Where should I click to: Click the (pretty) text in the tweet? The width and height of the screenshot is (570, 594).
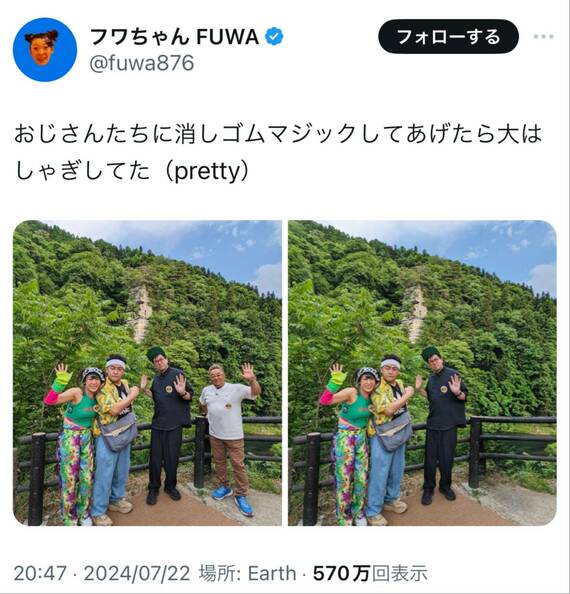(207, 171)
